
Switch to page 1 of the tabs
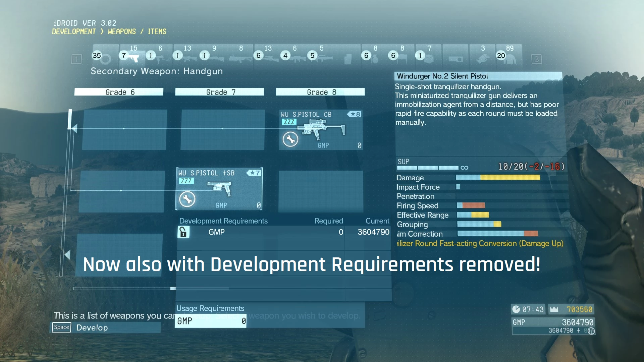click(x=76, y=59)
